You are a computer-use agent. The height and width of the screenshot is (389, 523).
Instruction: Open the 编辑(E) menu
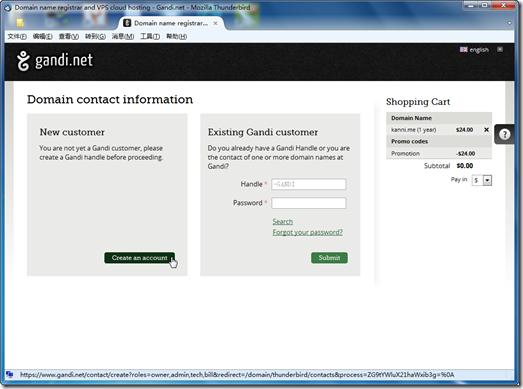coord(43,36)
